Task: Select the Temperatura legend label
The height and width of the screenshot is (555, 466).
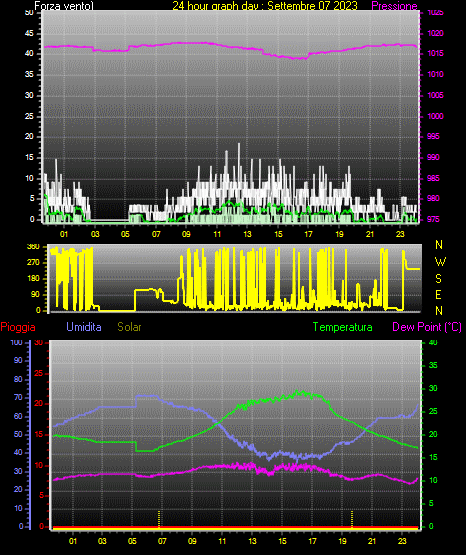Action: tap(343, 327)
